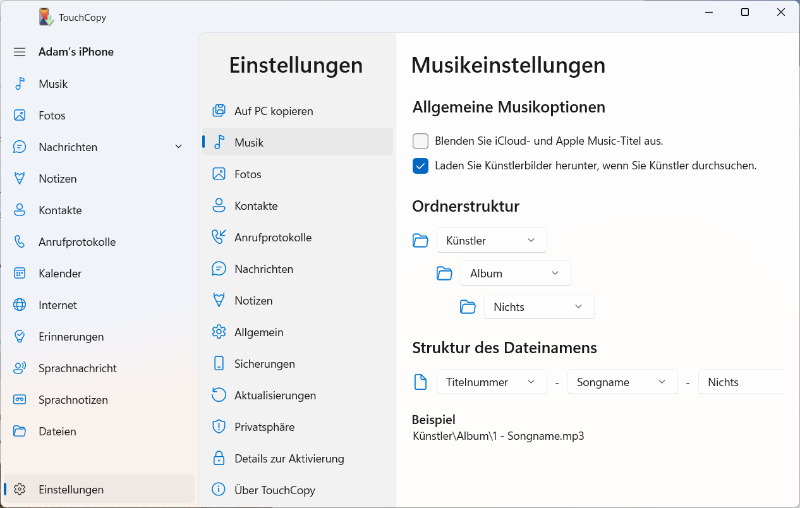Click the Fotos picture icon in left sidebar
The image size is (800, 508).
pyautogui.click(x=19, y=115)
